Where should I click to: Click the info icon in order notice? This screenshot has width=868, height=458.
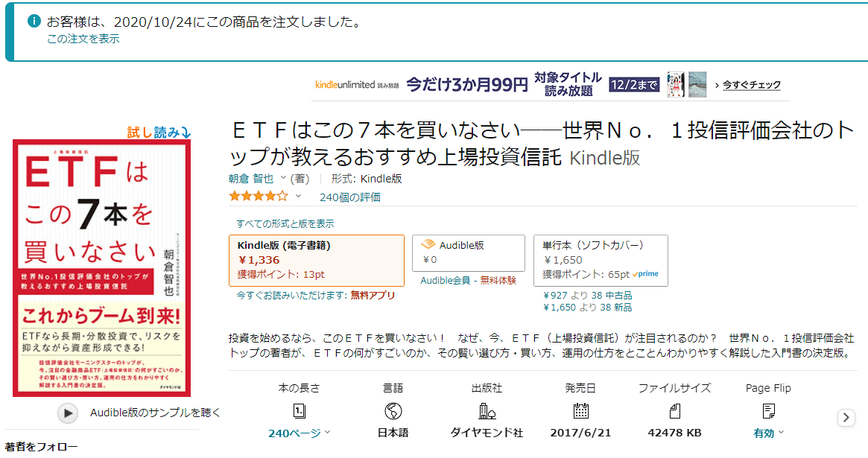coord(34,21)
